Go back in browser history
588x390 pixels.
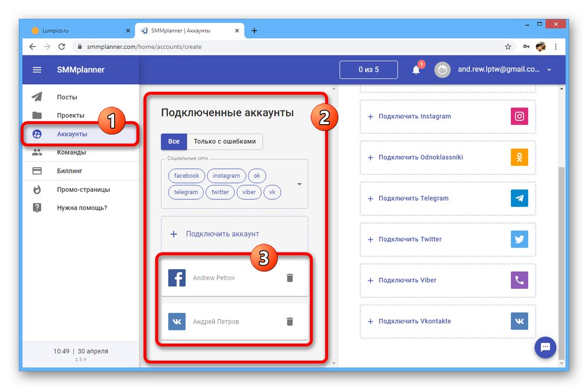point(32,46)
